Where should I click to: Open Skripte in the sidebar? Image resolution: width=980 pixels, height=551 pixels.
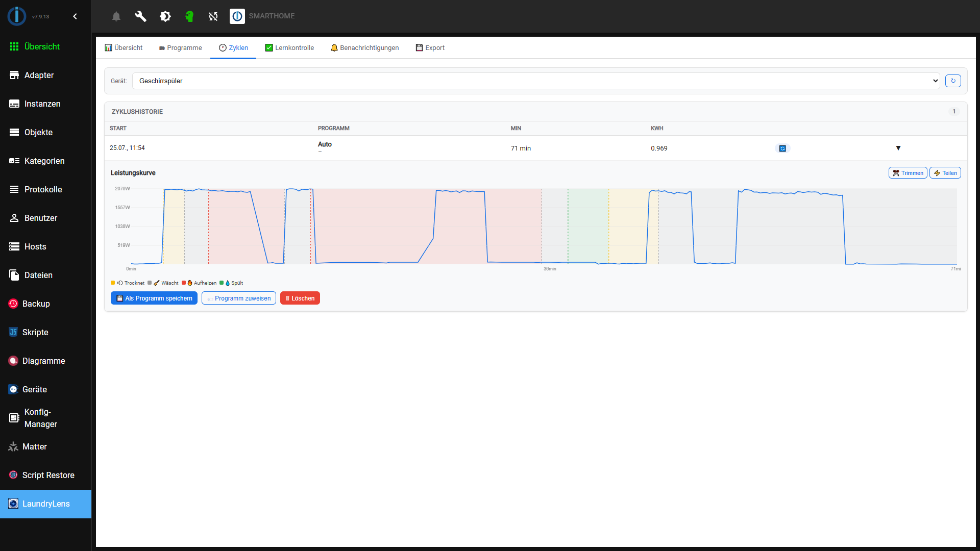[x=45, y=332]
